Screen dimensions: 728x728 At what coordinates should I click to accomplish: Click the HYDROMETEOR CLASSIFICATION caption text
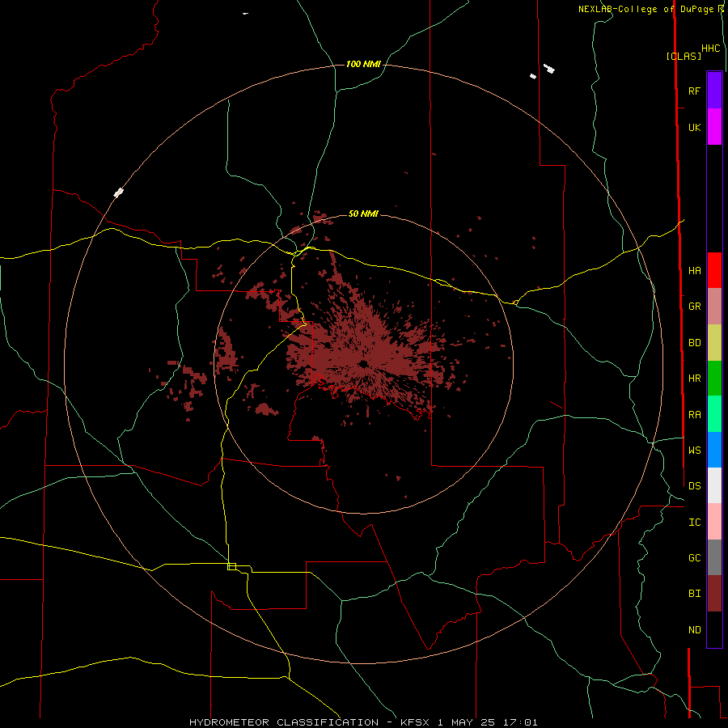coord(284,722)
